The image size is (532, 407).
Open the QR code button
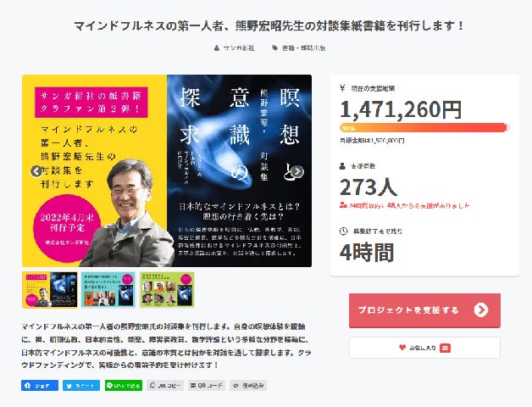click(207, 386)
